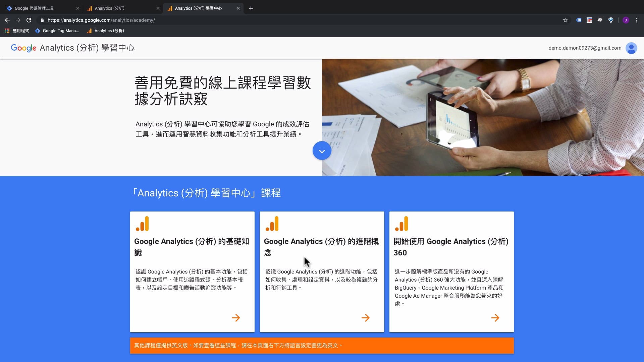Screen dimensions: 644x362
Task: Bookmark the page with the star icon
Action: [565, 20]
